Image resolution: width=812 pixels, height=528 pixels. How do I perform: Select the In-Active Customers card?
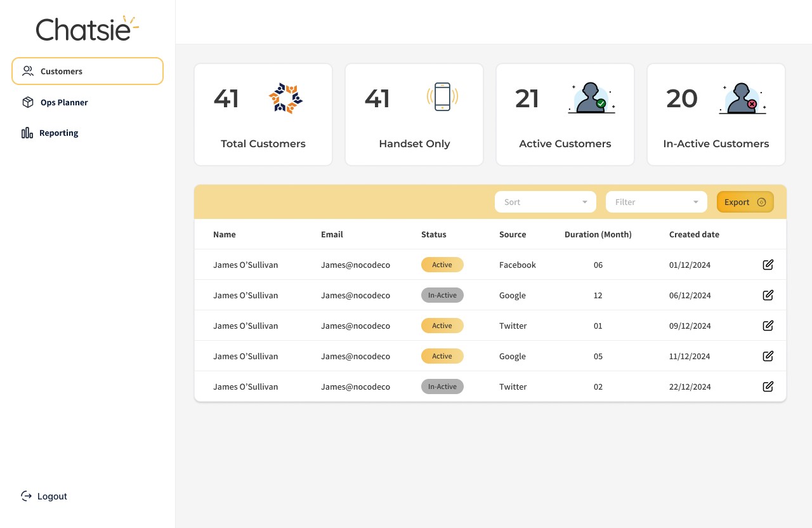pos(716,114)
